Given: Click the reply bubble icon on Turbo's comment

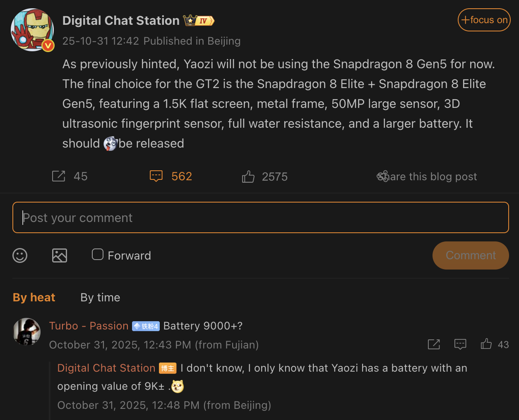Looking at the screenshot, I should click(460, 344).
